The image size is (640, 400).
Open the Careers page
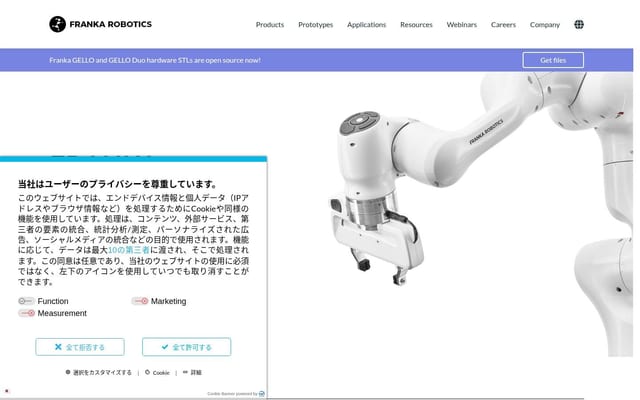pos(503,24)
